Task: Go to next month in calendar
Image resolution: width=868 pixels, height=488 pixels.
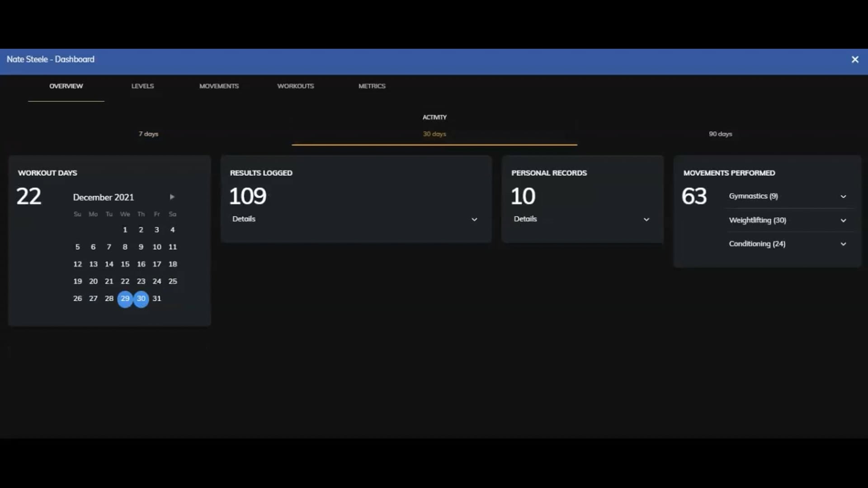Action: click(172, 197)
